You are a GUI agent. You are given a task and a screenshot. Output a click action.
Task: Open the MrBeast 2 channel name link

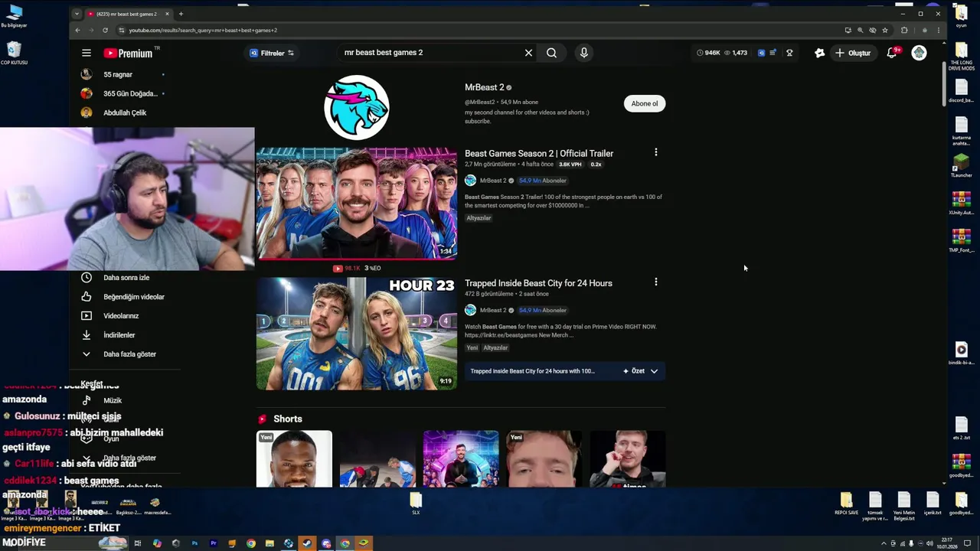click(x=485, y=87)
